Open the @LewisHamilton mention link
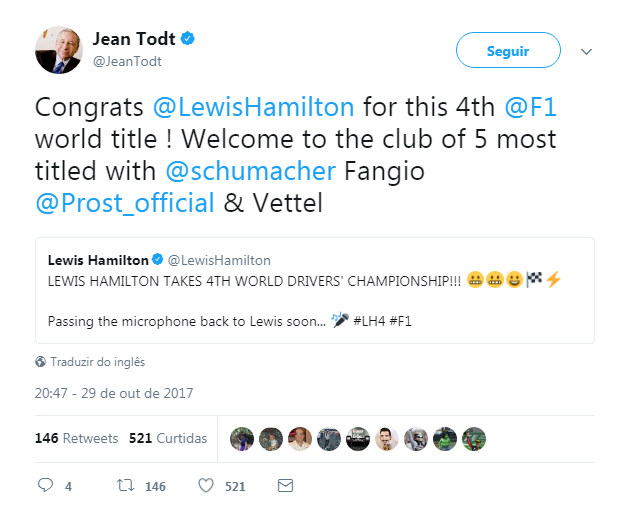The image size is (631, 517). coord(254,107)
